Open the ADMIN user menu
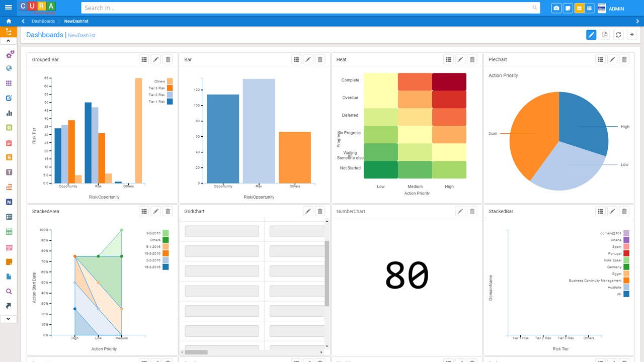The image size is (644, 362). 616,9
